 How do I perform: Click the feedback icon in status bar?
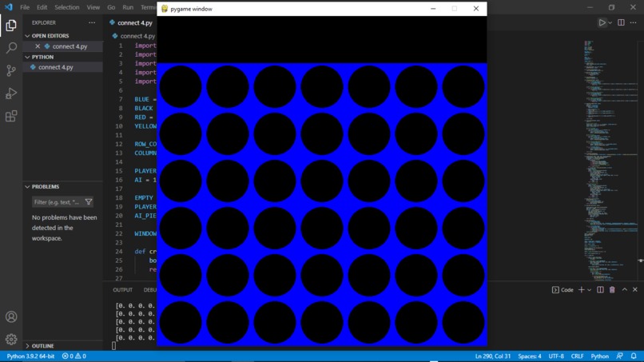click(x=619, y=356)
